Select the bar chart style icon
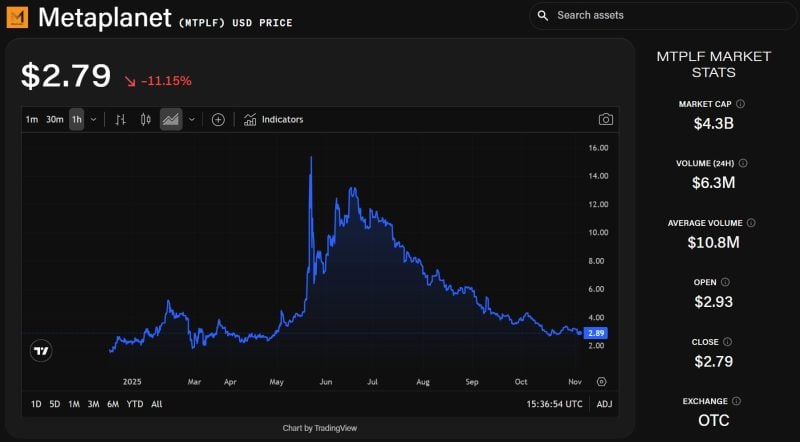Image resolution: width=800 pixels, height=442 pixels. tap(120, 119)
